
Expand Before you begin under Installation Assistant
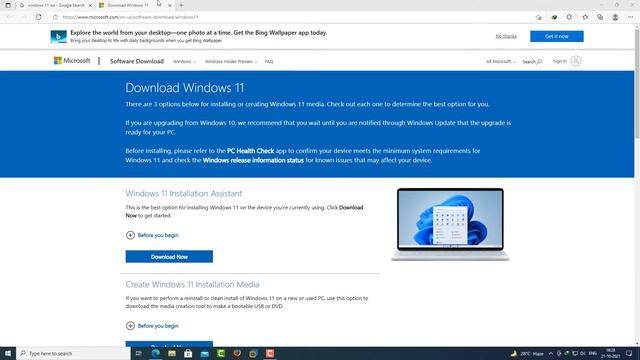[x=152, y=235]
